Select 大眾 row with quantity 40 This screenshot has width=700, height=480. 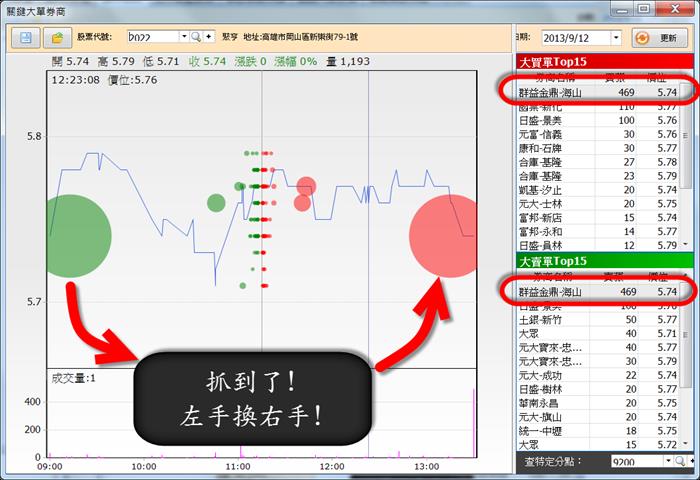tap(598, 333)
